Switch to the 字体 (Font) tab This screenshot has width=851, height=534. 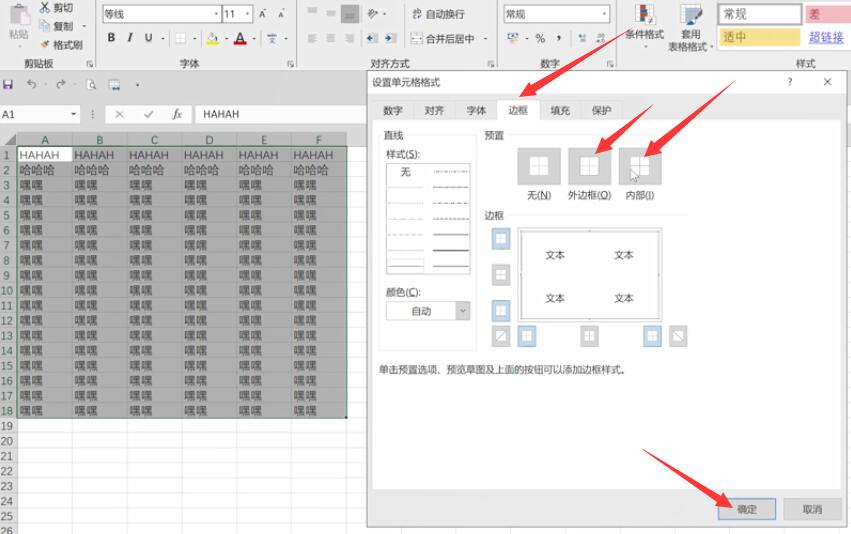tap(476, 111)
